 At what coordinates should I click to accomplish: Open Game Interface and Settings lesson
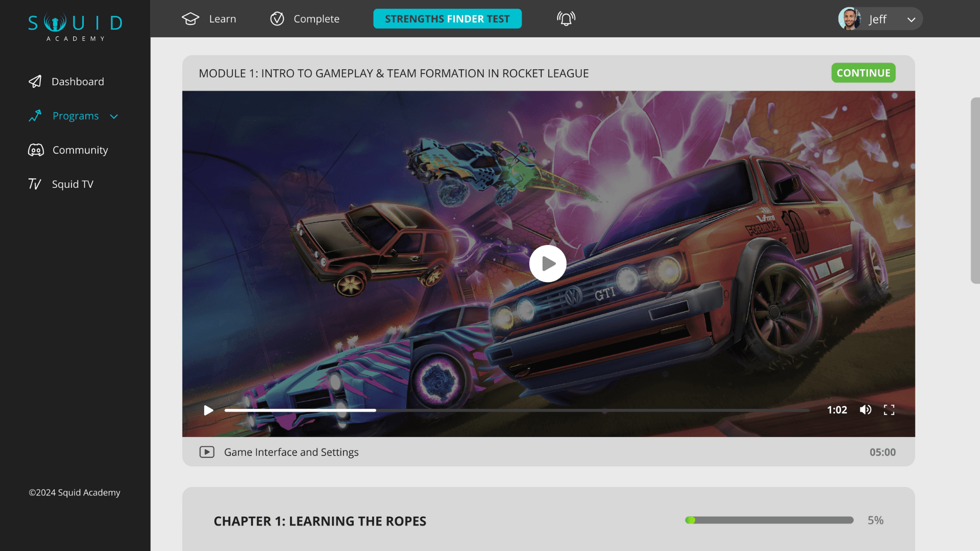(291, 452)
